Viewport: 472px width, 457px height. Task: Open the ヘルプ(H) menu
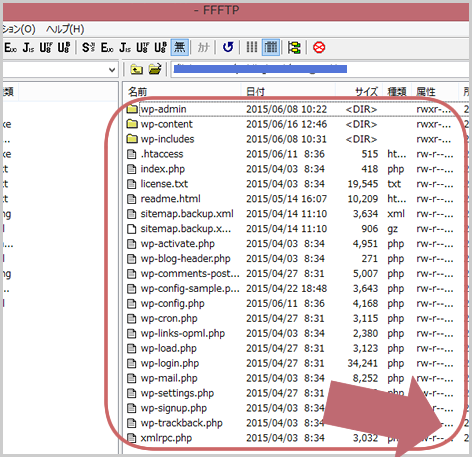point(65,29)
